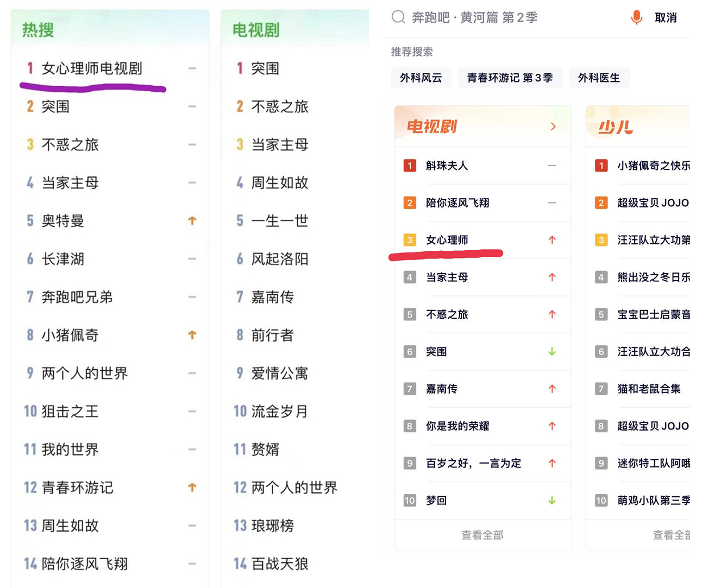Click inside the 奔跑吧·黄河篇 search field
Screen dimensions: 727x588
click(x=478, y=17)
